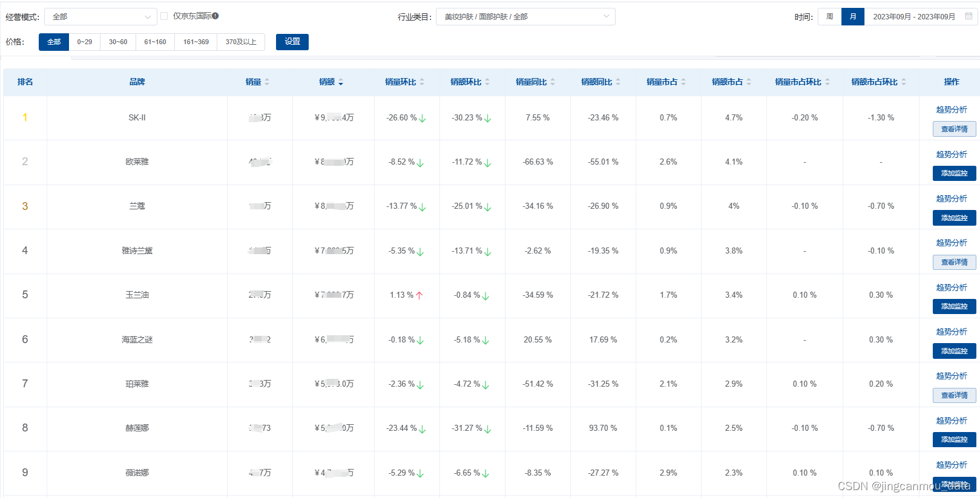Click brand name 珀莱雅
The image size is (980, 498).
(137, 384)
